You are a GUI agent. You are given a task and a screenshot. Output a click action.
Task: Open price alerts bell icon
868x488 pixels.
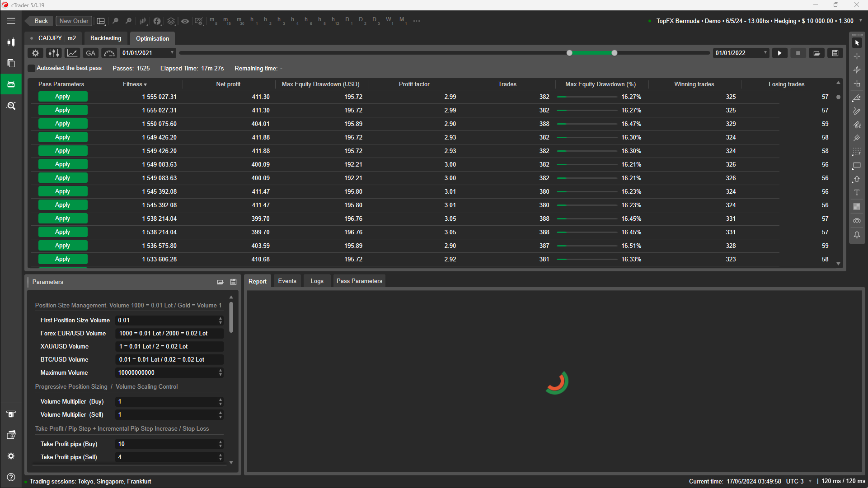(x=857, y=235)
